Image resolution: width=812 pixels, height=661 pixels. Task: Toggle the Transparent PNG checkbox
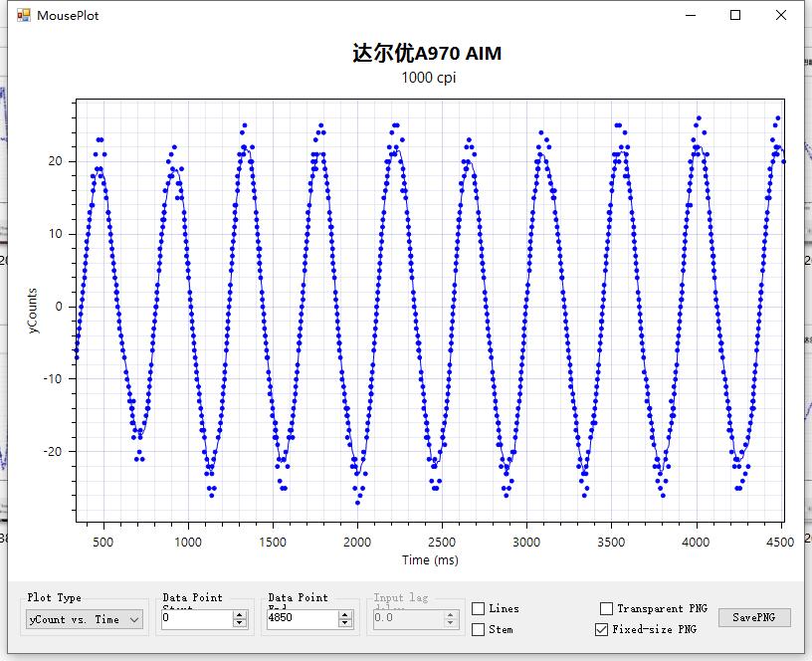pos(606,608)
